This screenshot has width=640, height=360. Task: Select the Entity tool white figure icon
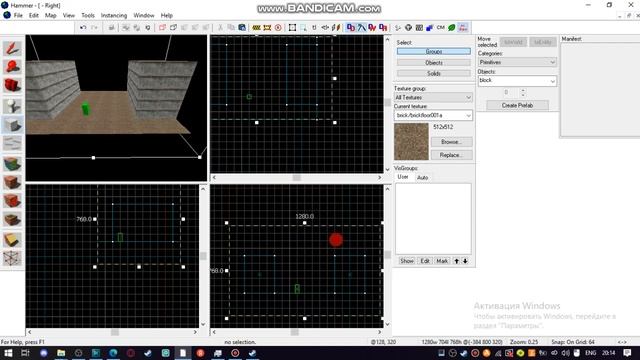point(12,106)
